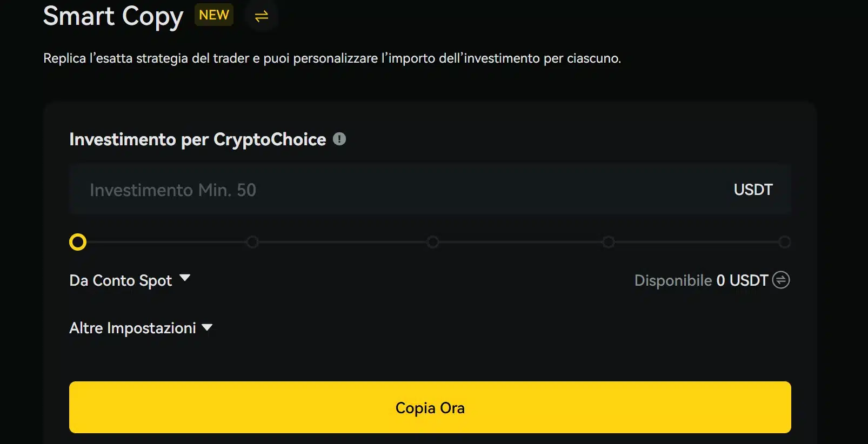Click the Investimento per CryptoChoice label
Image resolution: width=868 pixels, height=444 pixels.
pos(198,139)
